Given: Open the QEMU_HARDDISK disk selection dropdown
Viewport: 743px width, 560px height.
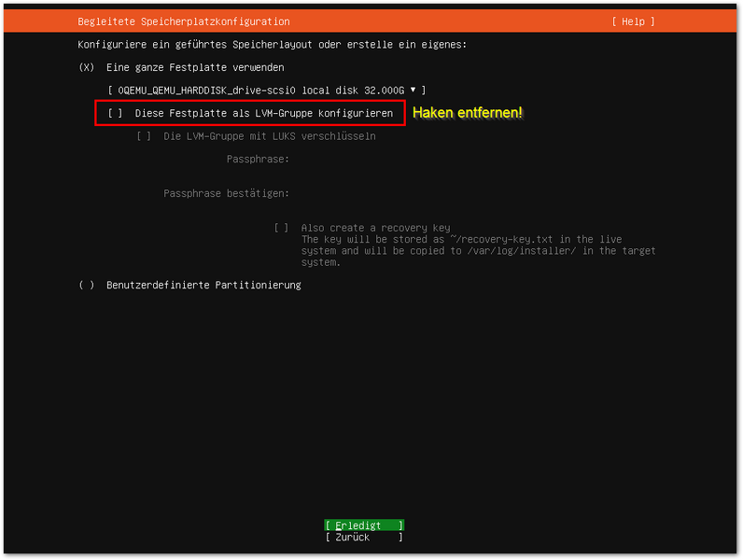Looking at the screenshot, I should 267,90.
